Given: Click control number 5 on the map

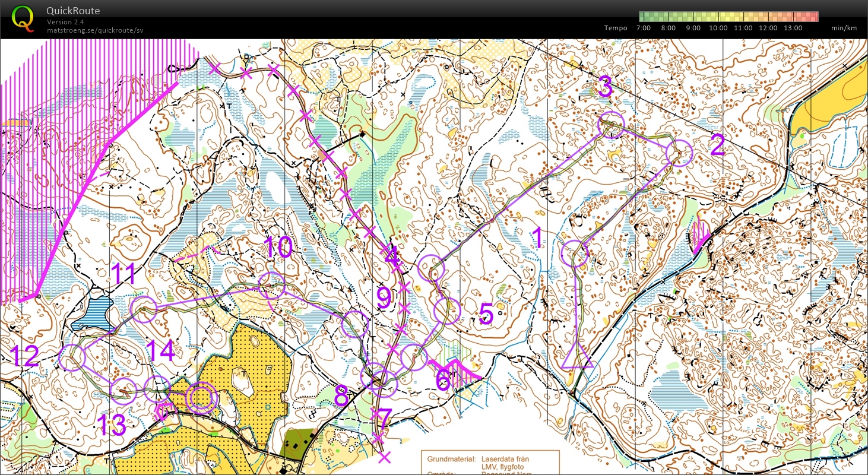Looking at the screenshot, I should [486, 314].
